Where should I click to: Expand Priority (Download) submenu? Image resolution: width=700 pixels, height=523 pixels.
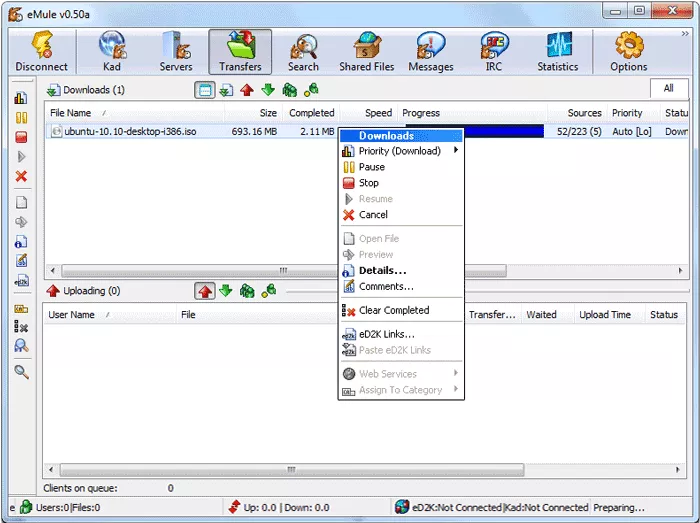400,151
